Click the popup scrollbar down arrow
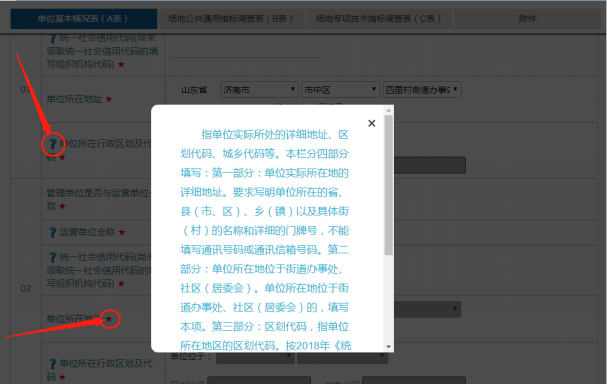 tap(389, 346)
